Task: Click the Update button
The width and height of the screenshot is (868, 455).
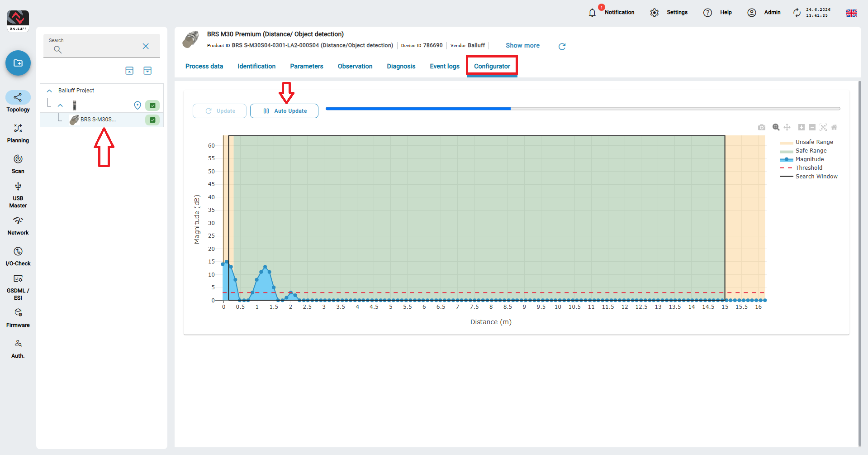Action: pos(219,111)
